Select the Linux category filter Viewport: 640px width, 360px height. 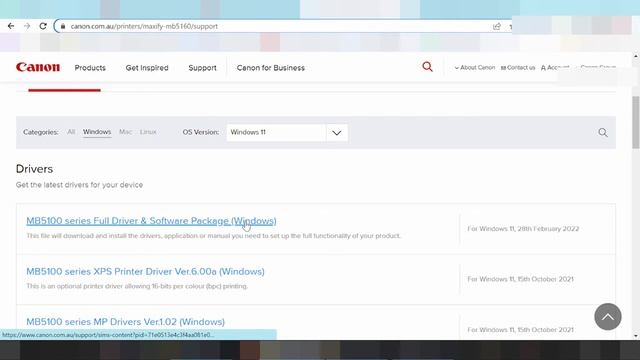click(x=148, y=132)
